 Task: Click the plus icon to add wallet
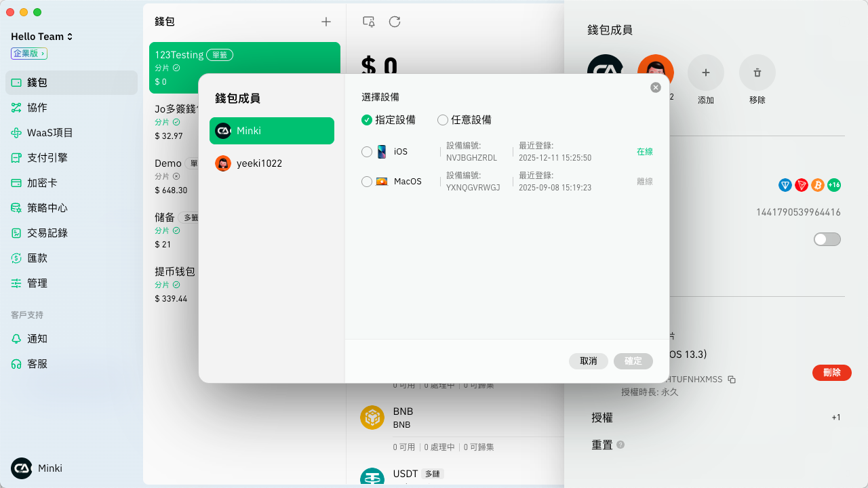click(x=326, y=22)
